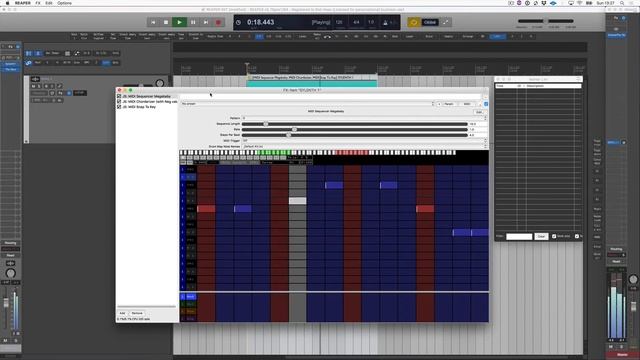
Task: Click the Param button in FX window
Action: tap(449, 104)
